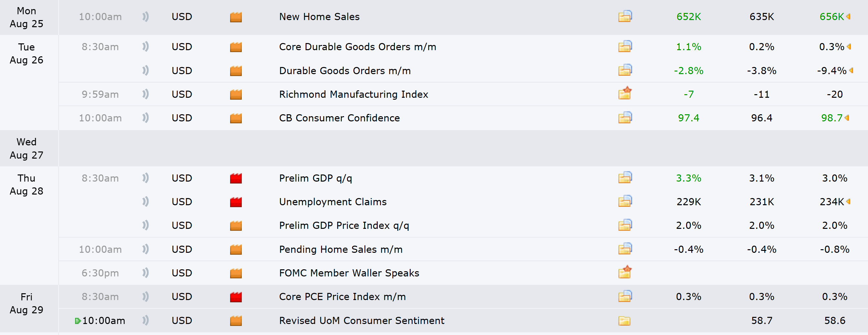Open detail folder for Richmond Manufacturing Index
The height and width of the screenshot is (335, 868).
(625, 94)
